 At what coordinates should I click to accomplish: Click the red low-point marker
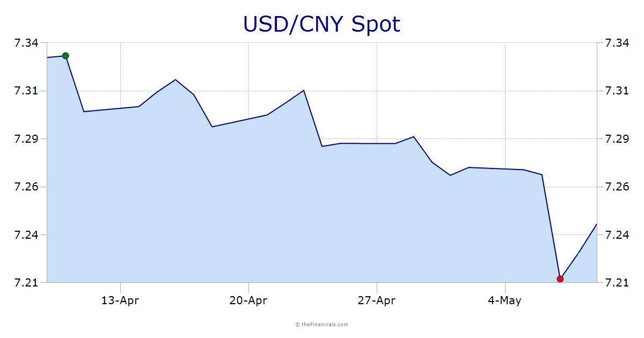pos(560,279)
